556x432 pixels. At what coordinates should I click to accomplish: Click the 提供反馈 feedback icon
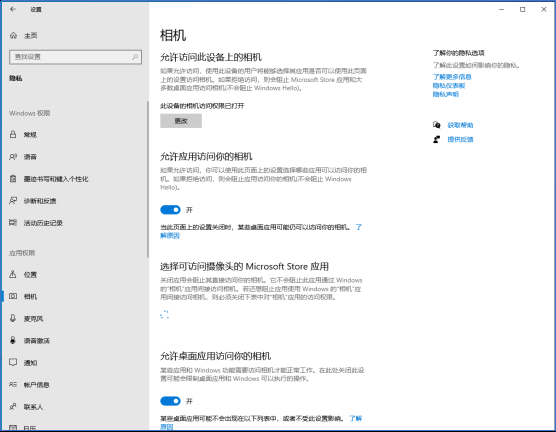(437, 139)
